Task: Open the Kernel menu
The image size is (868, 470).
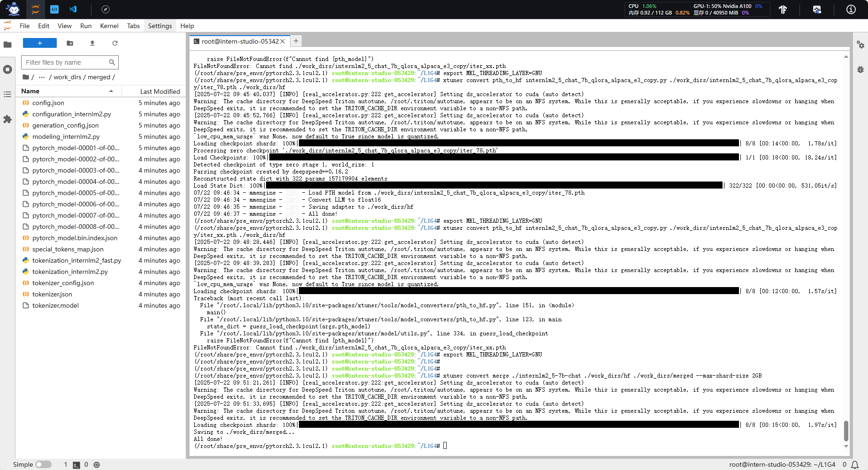Action: pyautogui.click(x=109, y=26)
